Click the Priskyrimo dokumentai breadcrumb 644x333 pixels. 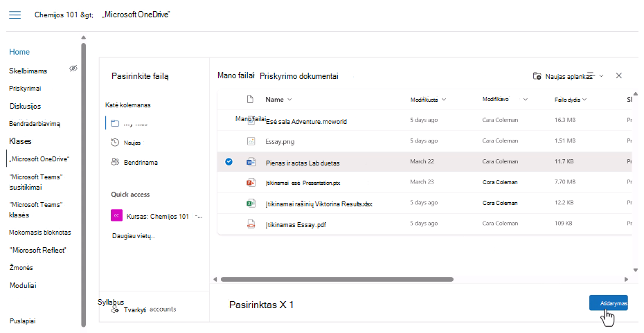tap(299, 76)
